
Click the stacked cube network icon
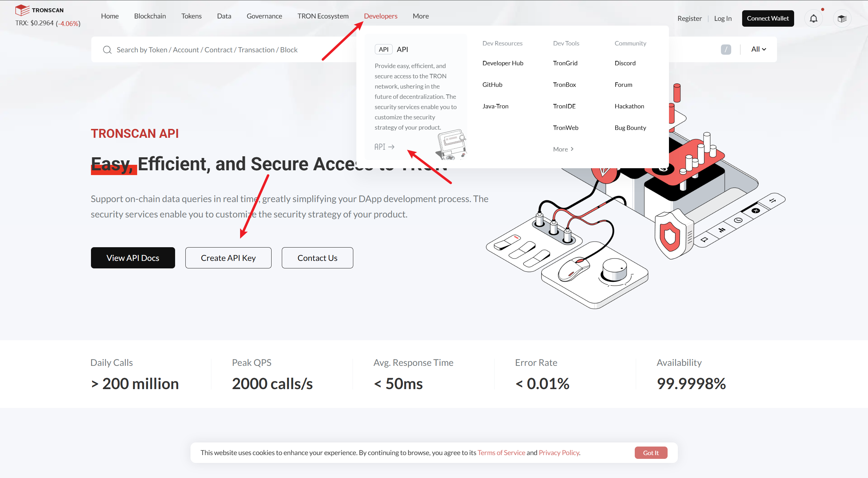[842, 18]
